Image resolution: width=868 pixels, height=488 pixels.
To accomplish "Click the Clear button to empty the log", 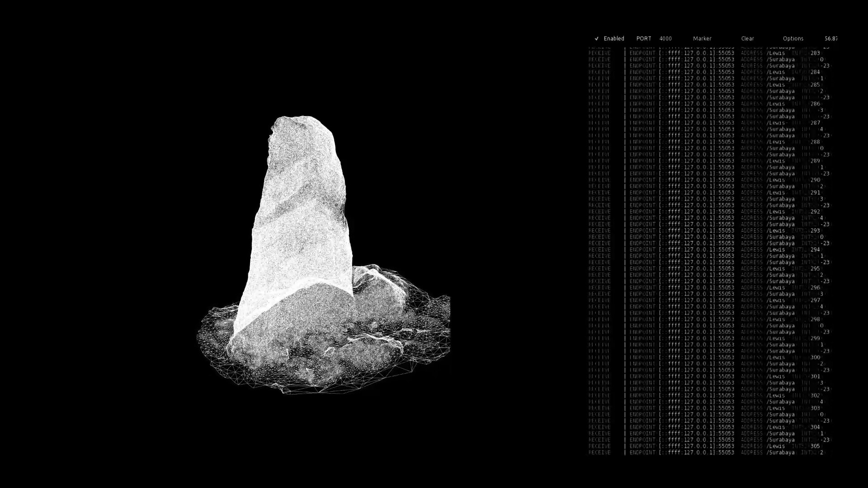I will (x=747, y=38).
